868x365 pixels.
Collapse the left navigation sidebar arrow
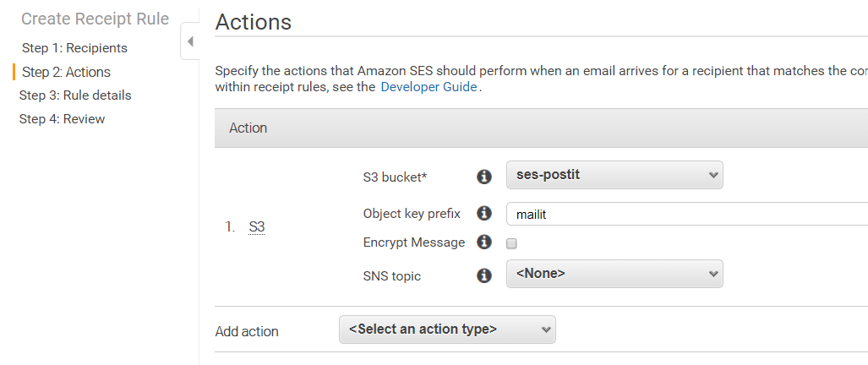point(190,41)
